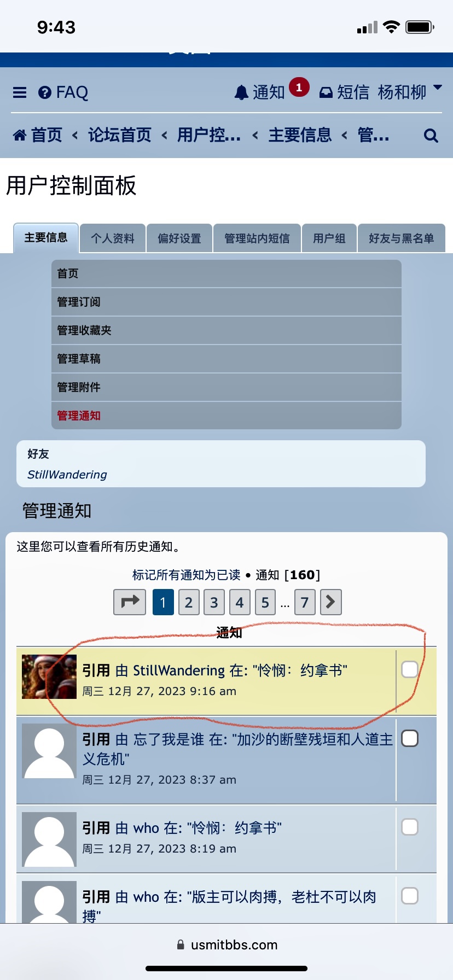453x980 pixels.
Task: Click the jump-to-page arrow icon
Action: point(130,602)
